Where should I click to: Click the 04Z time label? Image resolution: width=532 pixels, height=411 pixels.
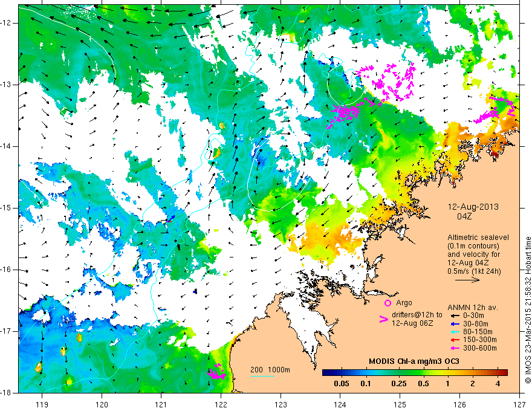pos(464,216)
